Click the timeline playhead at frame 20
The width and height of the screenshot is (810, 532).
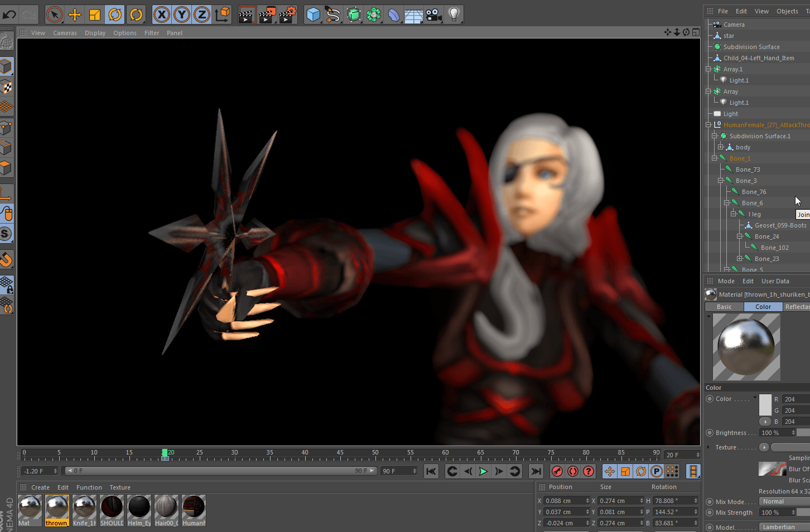[x=165, y=454]
